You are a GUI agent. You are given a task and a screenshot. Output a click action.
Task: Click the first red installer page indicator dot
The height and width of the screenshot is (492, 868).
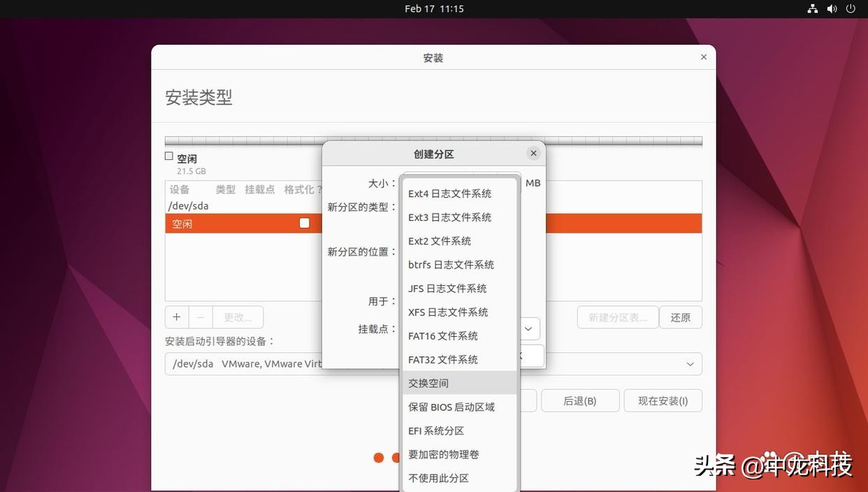378,456
